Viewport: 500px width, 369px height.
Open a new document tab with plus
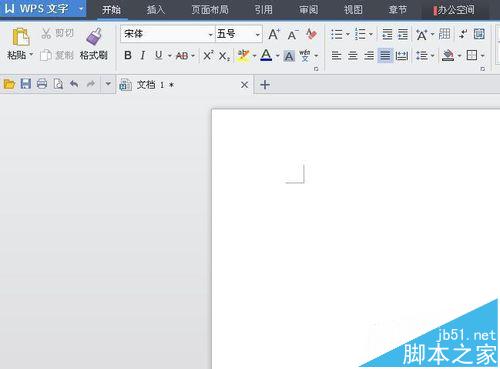265,85
